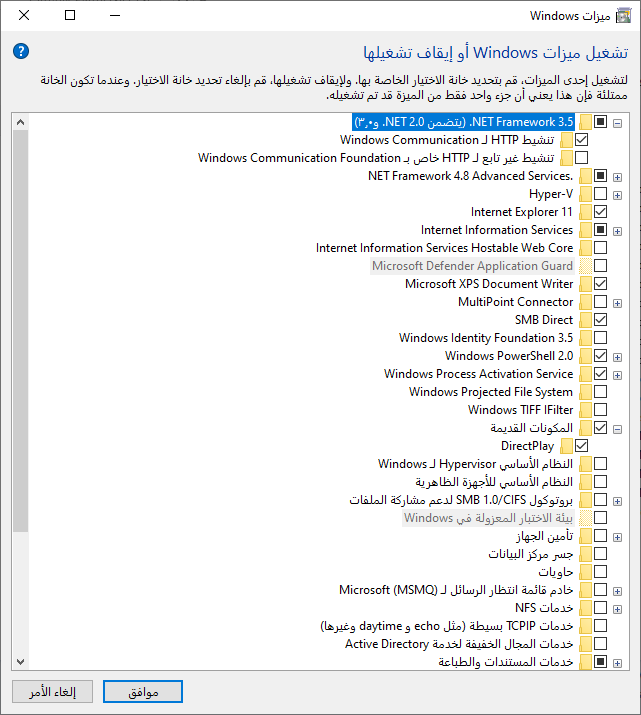The image size is (641, 715).
Task: Collapse the .NET Framework 3.5 node
Action: coord(617,123)
